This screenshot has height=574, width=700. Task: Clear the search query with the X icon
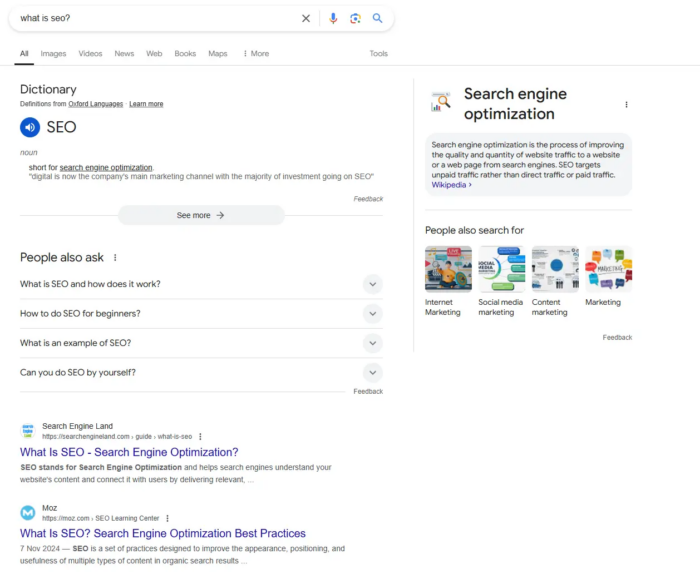pos(306,18)
